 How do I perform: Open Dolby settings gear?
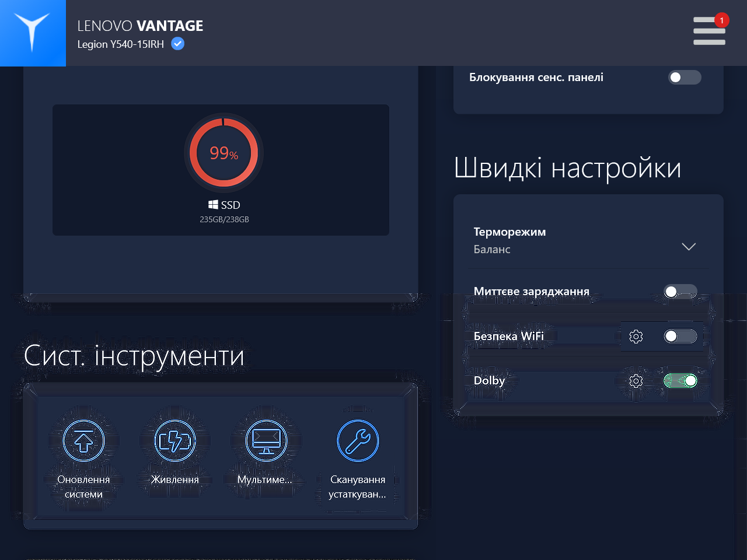click(636, 381)
